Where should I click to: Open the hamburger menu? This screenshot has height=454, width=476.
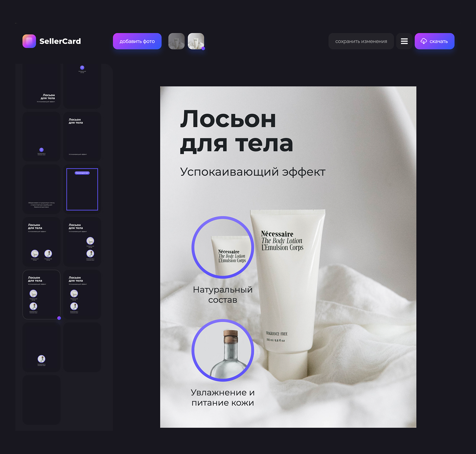[404, 41]
